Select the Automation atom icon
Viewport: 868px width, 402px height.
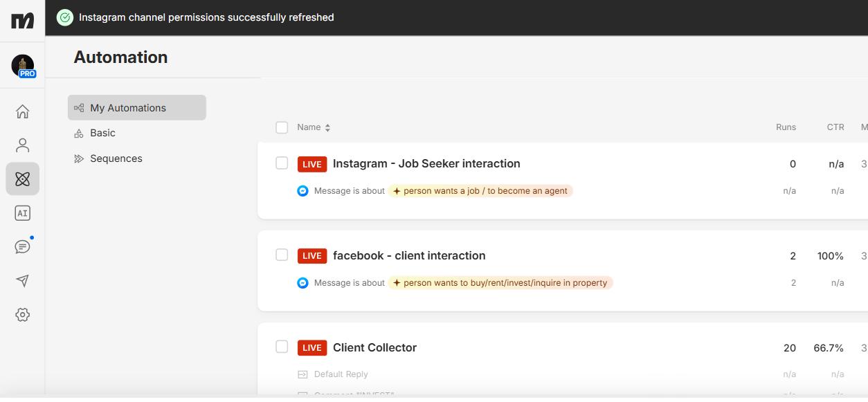[22, 179]
